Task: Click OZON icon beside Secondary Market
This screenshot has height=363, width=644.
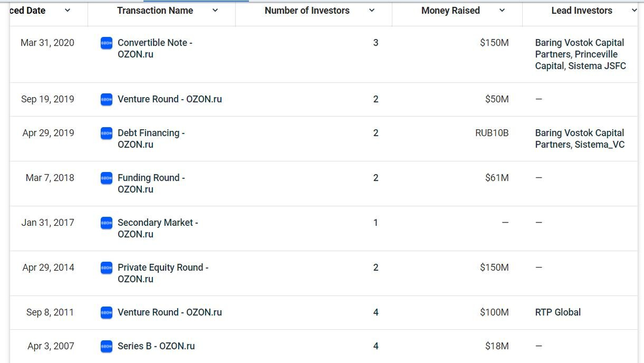Action: coord(107,223)
